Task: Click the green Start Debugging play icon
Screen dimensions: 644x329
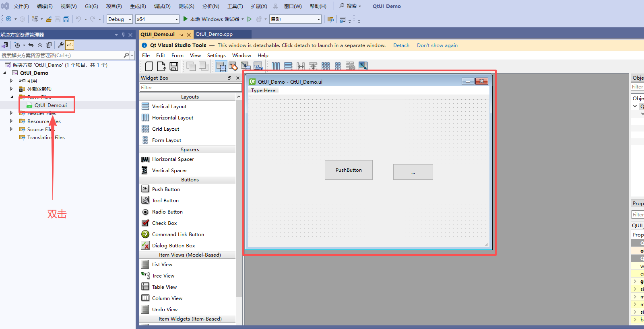Action: click(186, 19)
